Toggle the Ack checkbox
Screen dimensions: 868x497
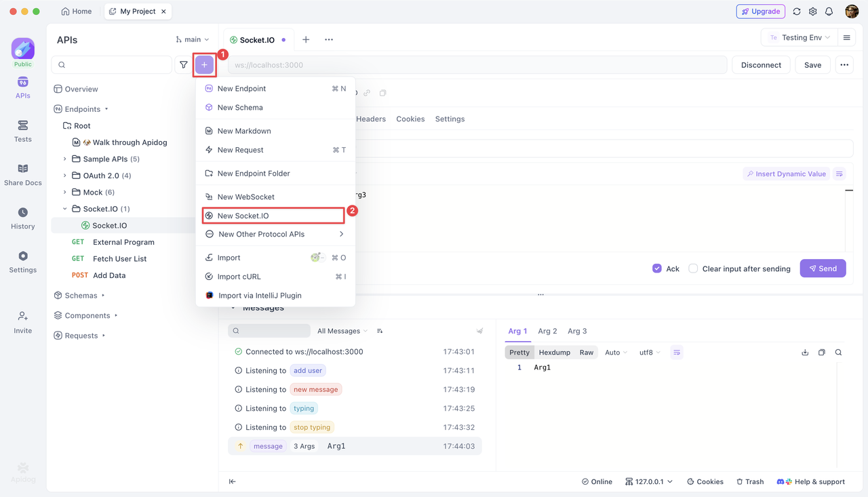click(657, 269)
